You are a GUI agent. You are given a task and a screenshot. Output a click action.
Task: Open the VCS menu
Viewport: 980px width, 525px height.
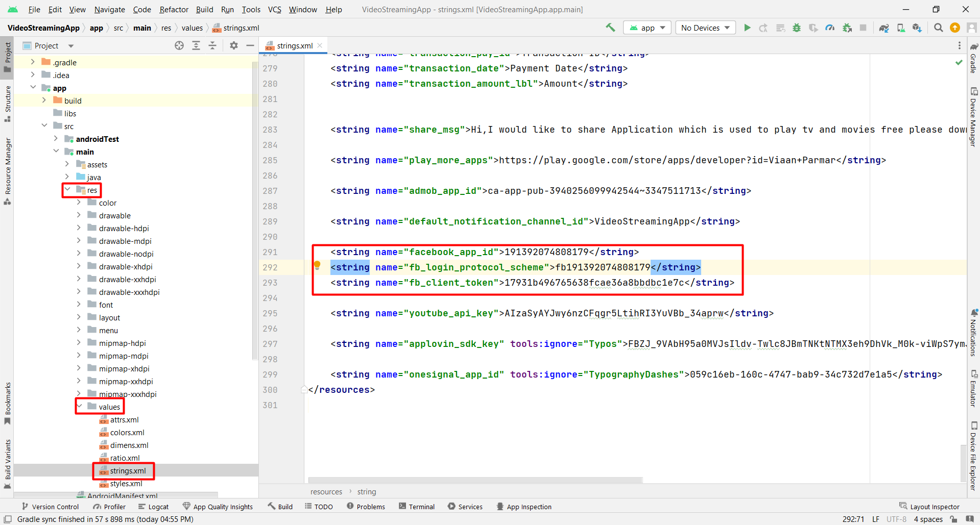275,9
